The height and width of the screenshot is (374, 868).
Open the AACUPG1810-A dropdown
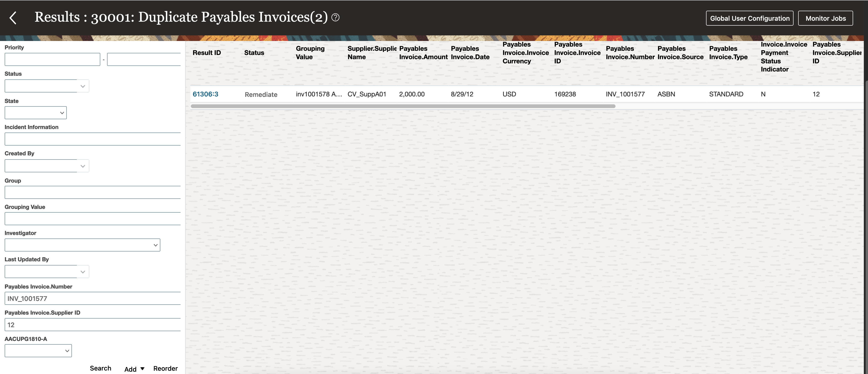click(x=67, y=351)
